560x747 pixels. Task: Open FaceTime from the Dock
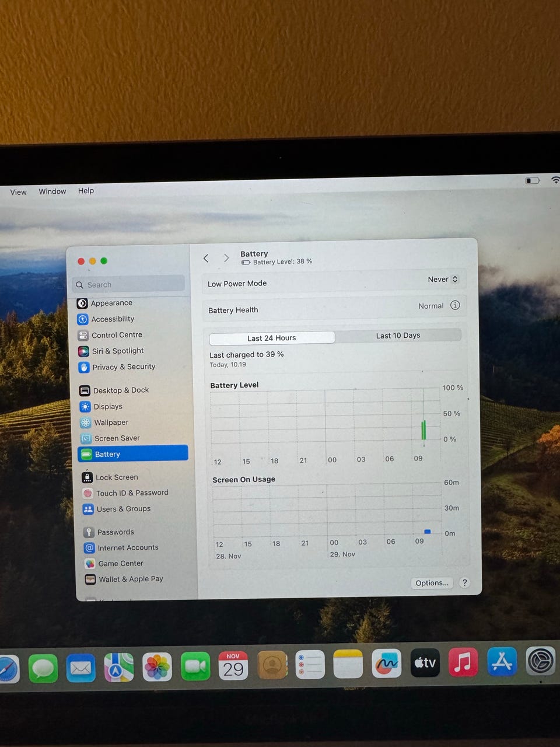point(195,666)
